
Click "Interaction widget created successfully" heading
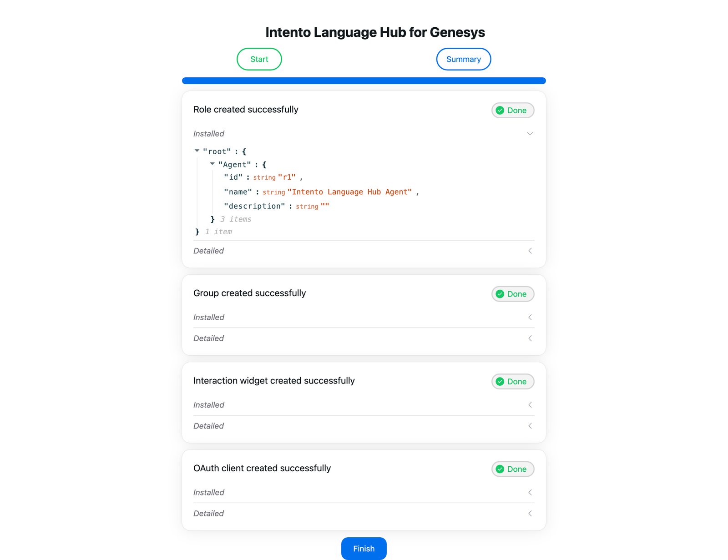coord(274,381)
